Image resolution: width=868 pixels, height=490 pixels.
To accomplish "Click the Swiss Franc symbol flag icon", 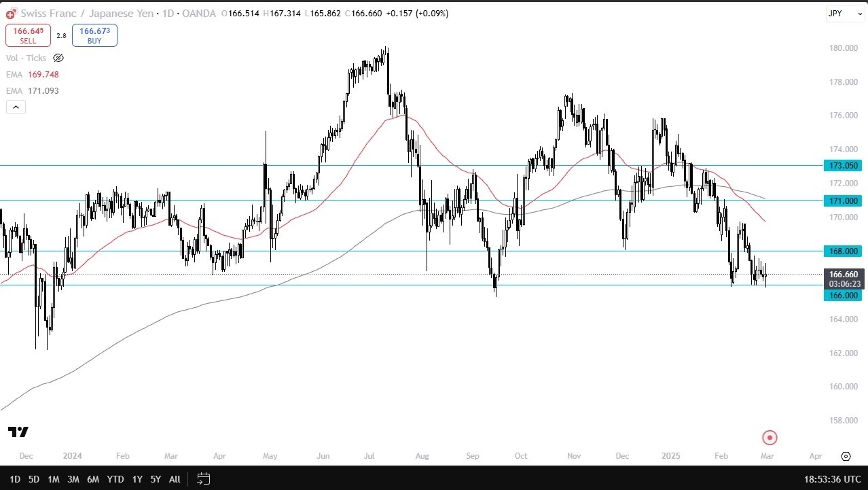I will tap(11, 14).
